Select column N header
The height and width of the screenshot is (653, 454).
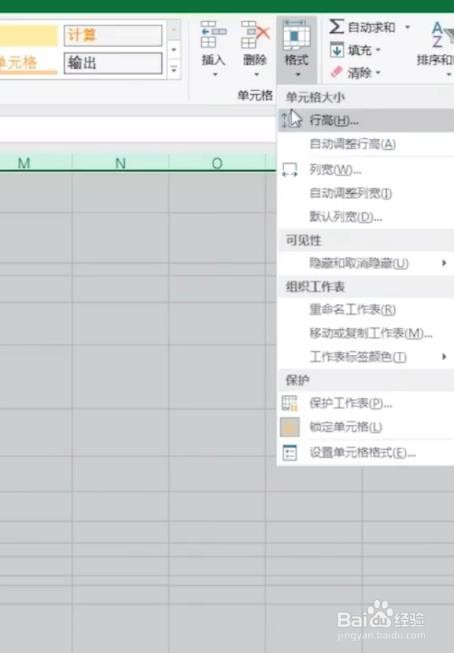click(x=120, y=163)
